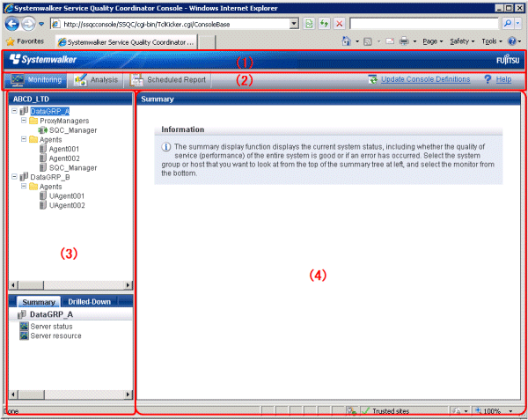Click the DataGRP_A system group icon
This screenshot has height=420, width=528.
24,111
